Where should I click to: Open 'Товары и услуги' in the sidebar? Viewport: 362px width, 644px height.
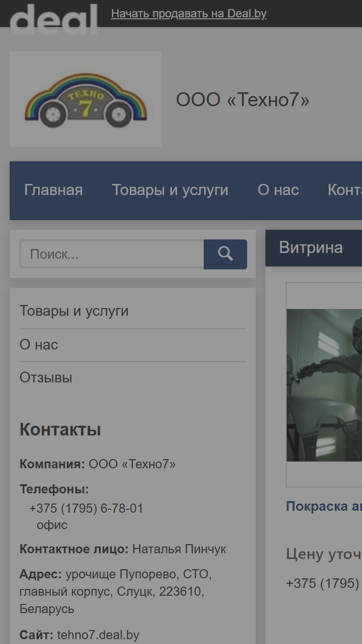point(74,311)
